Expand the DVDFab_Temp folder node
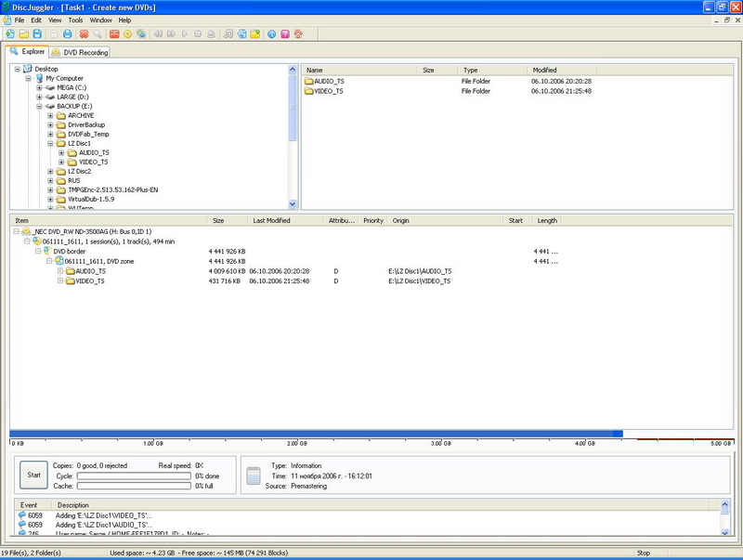 [50, 134]
